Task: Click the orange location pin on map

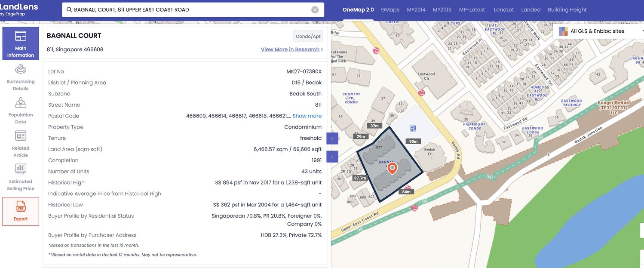Action: pyautogui.click(x=392, y=168)
